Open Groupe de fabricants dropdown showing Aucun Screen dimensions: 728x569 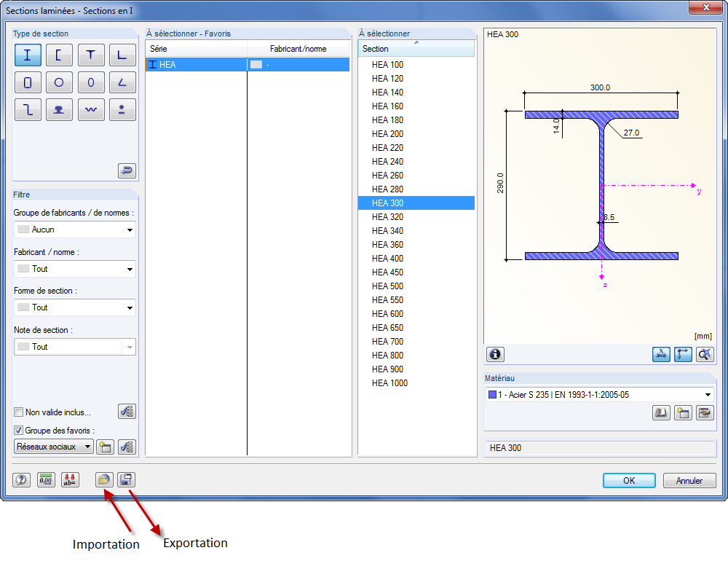[x=75, y=229]
